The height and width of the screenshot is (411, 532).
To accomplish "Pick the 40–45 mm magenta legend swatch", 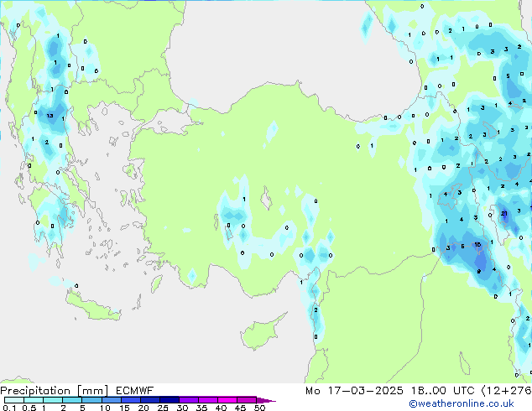I will coord(227,400).
